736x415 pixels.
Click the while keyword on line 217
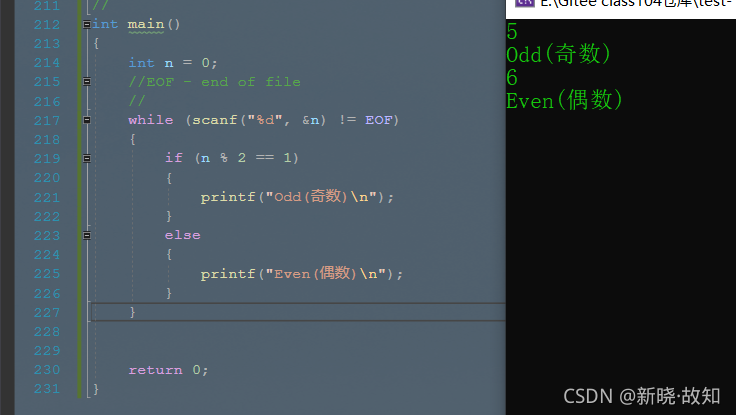151,120
